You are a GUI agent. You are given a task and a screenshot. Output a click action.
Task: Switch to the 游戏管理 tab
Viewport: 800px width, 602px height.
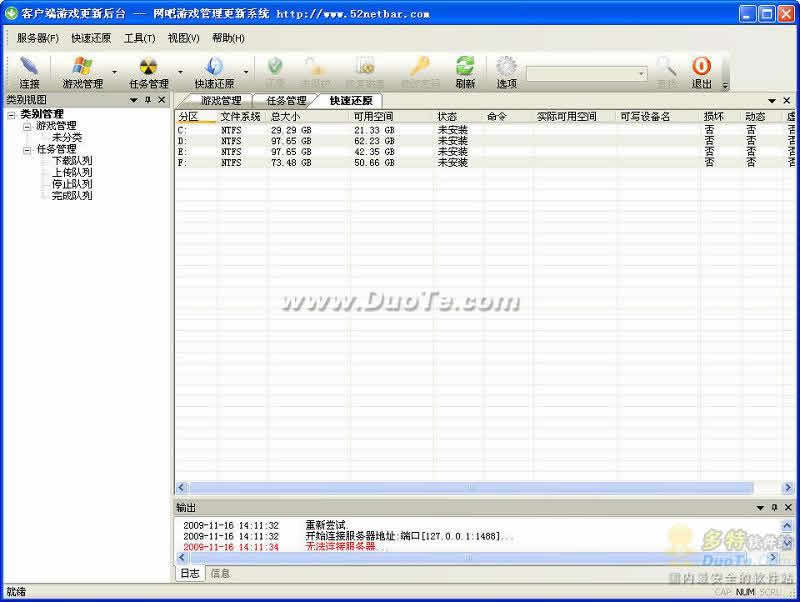point(221,101)
